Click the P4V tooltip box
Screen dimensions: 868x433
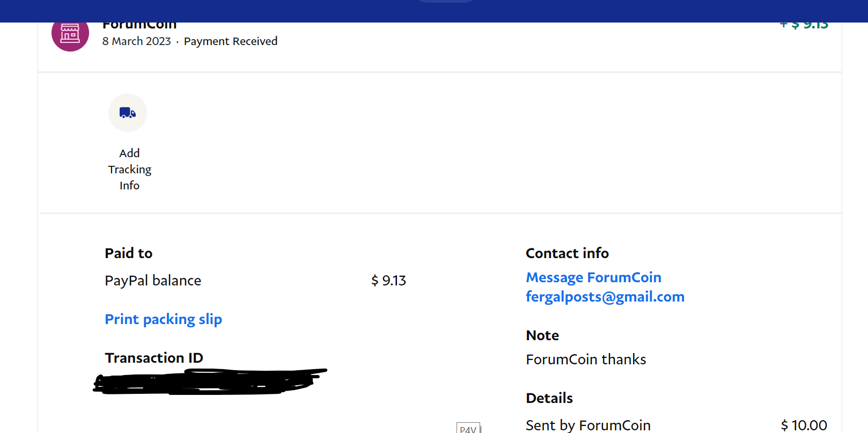point(468,428)
